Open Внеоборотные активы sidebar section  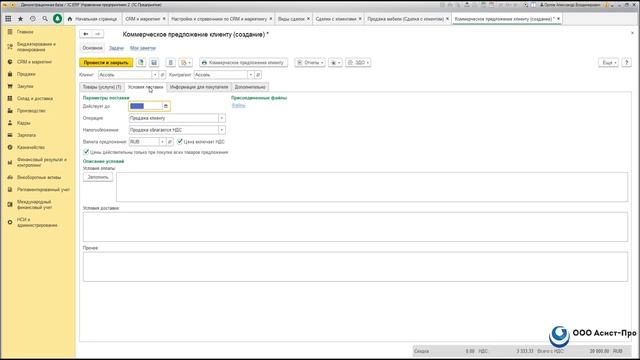tap(39, 178)
